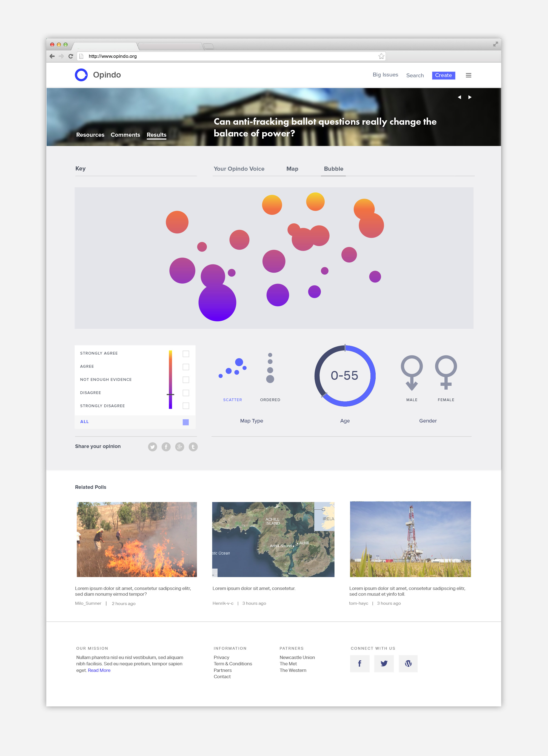This screenshot has height=756, width=548.
Task: Check the Strongly Agree checkbox
Action: (x=186, y=354)
